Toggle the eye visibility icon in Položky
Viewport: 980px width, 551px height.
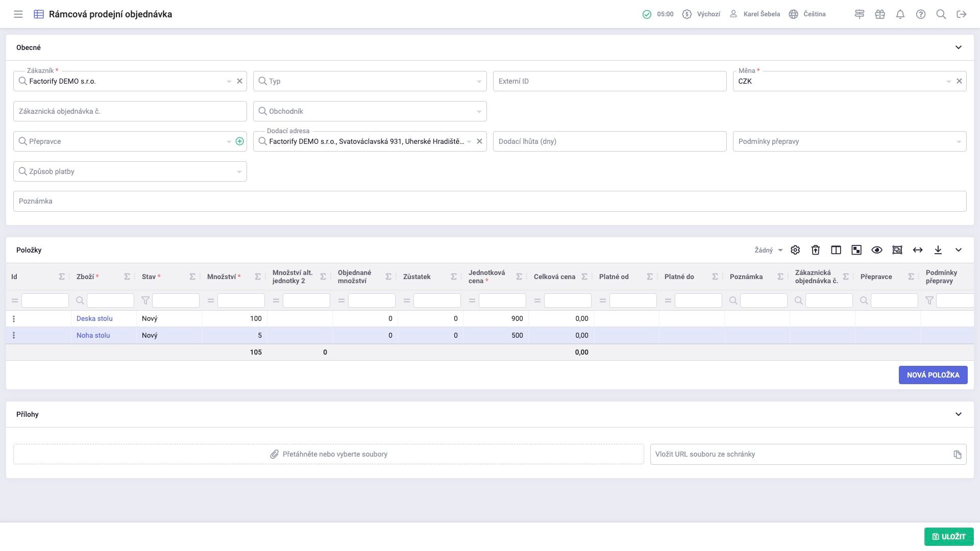tap(877, 250)
